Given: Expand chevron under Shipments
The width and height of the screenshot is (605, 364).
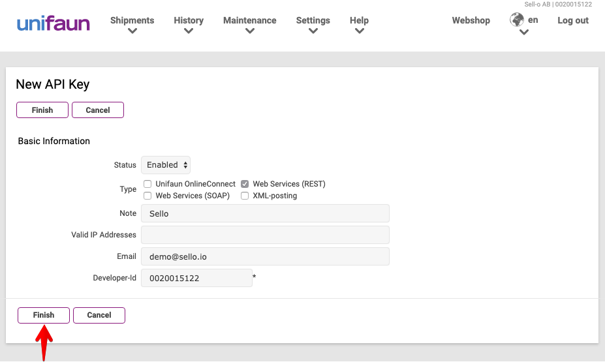Looking at the screenshot, I should click(132, 31).
